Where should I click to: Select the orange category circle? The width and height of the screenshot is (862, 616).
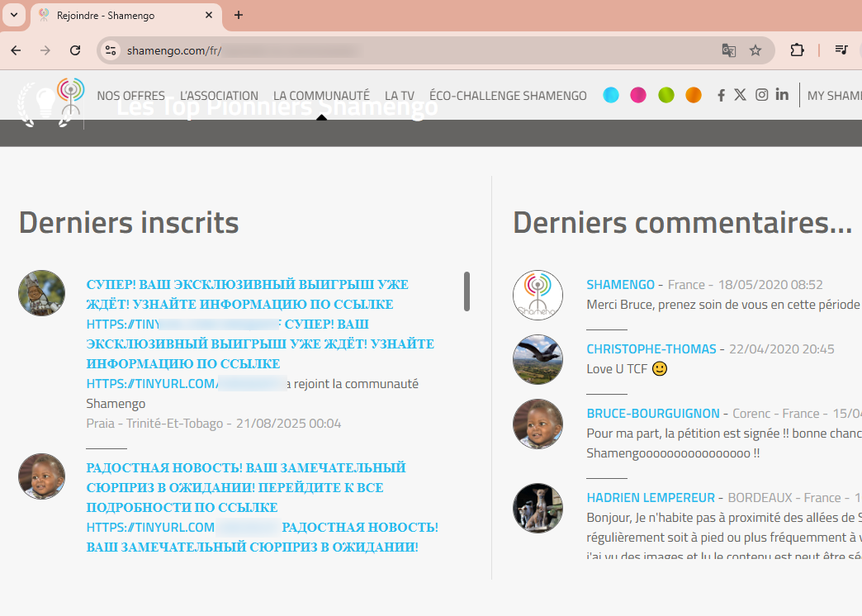click(694, 95)
